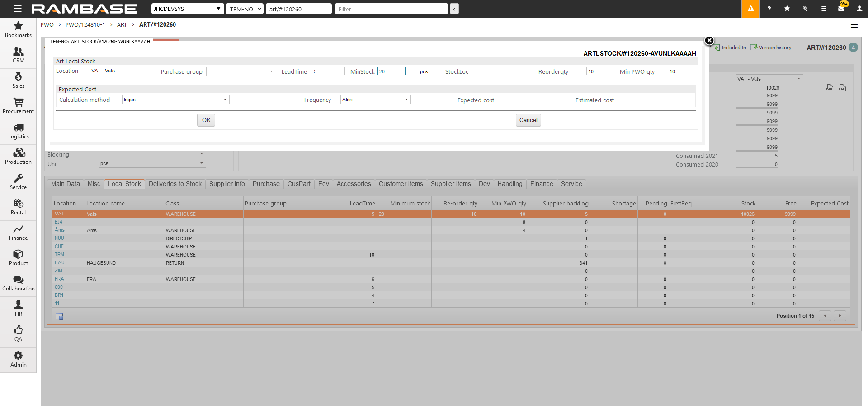Screen dimensions: 868x419
Task: Click the MinStock input field
Action: [391, 71]
